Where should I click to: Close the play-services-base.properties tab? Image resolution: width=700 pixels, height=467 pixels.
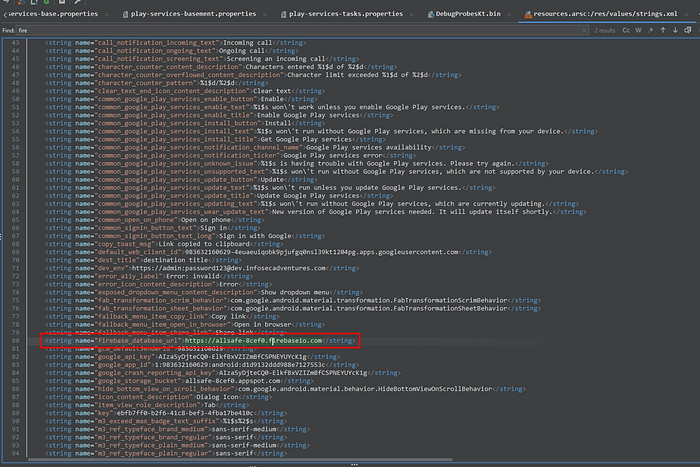point(106,14)
